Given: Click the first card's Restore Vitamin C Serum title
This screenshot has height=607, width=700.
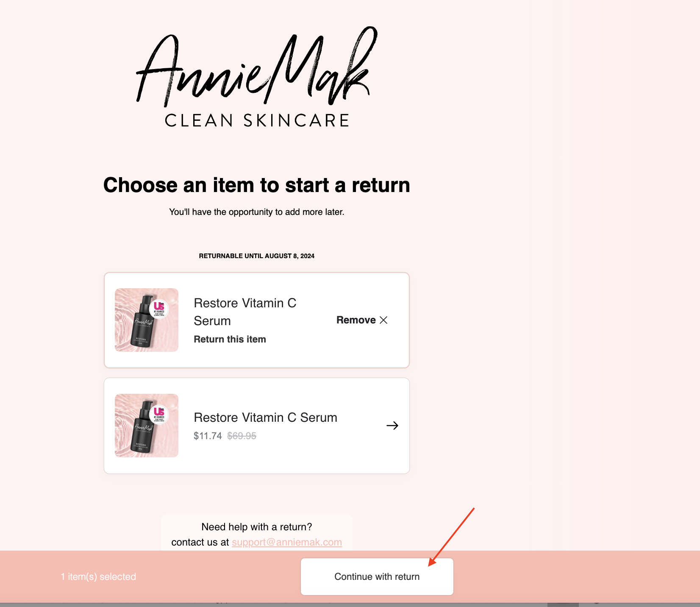Looking at the screenshot, I should pos(245,312).
